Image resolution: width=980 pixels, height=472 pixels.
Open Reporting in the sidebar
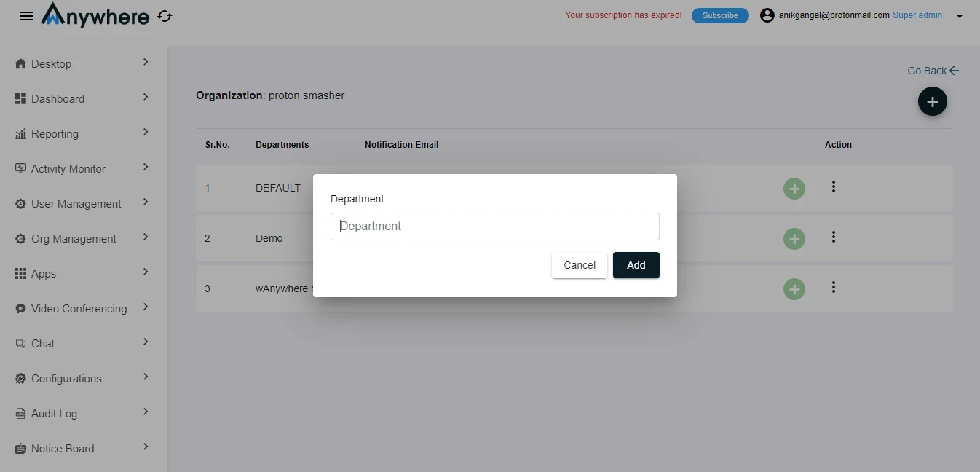pos(55,134)
